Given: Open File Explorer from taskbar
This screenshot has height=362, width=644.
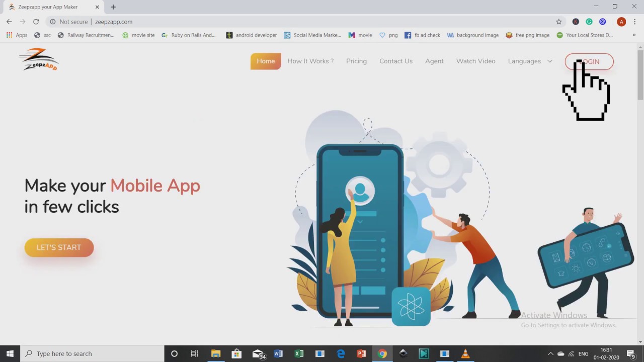Looking at the screenshot, I should click(x=216, y=353).
